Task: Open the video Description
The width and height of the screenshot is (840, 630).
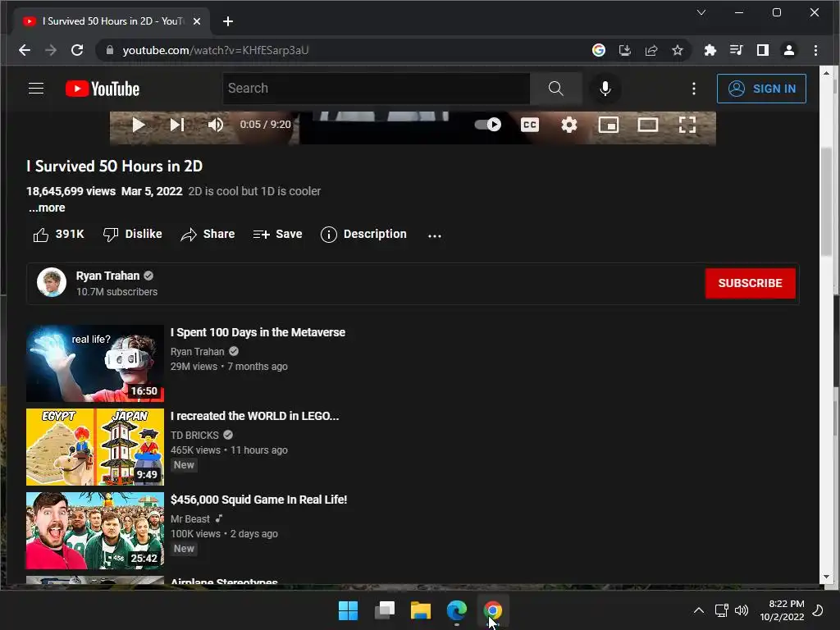Action: pos(363,234)
